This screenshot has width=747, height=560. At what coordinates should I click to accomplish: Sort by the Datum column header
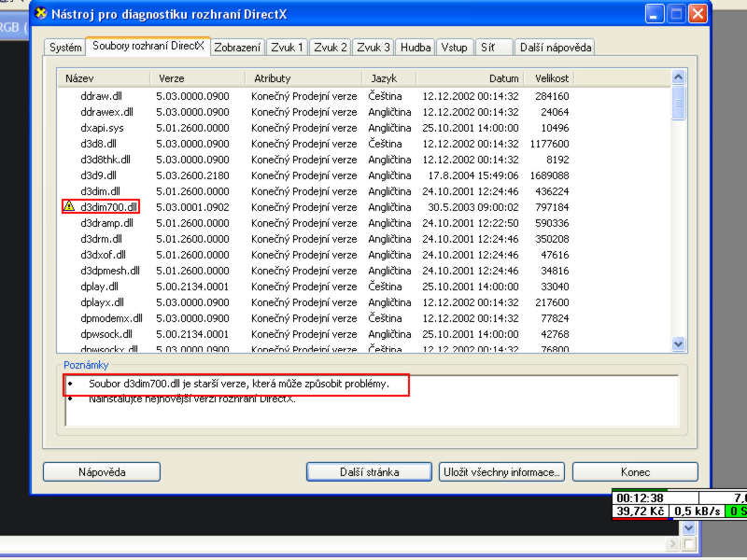click(x=470, y=78)
